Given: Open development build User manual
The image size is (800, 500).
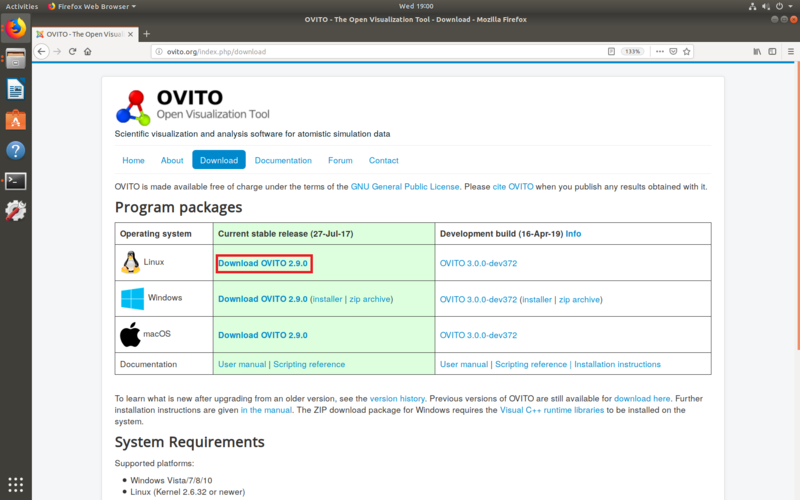Looking at the screenshot, I should (x=464, y=364).
